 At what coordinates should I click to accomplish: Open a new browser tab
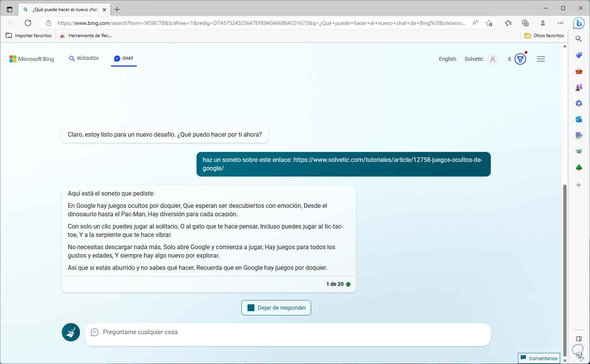pos(117,10)
